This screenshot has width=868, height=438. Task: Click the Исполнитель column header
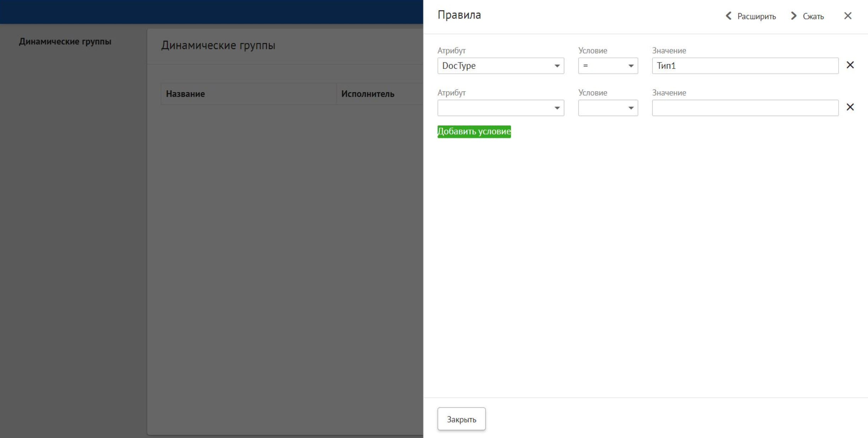[368, 94]
